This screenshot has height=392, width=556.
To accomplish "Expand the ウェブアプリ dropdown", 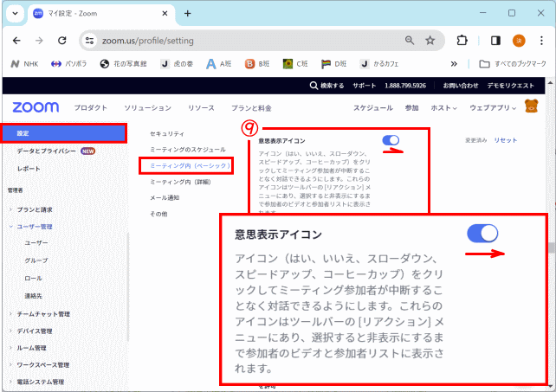I will tap(493, 108).
